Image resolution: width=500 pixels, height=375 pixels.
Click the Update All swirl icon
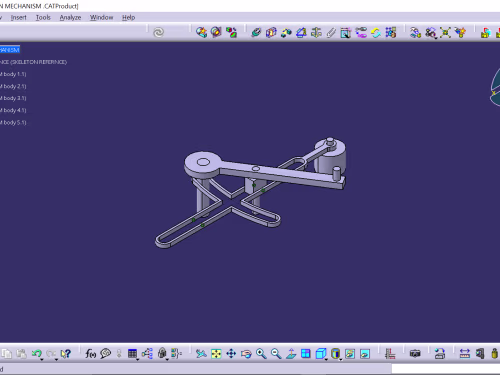pos(159,32)
